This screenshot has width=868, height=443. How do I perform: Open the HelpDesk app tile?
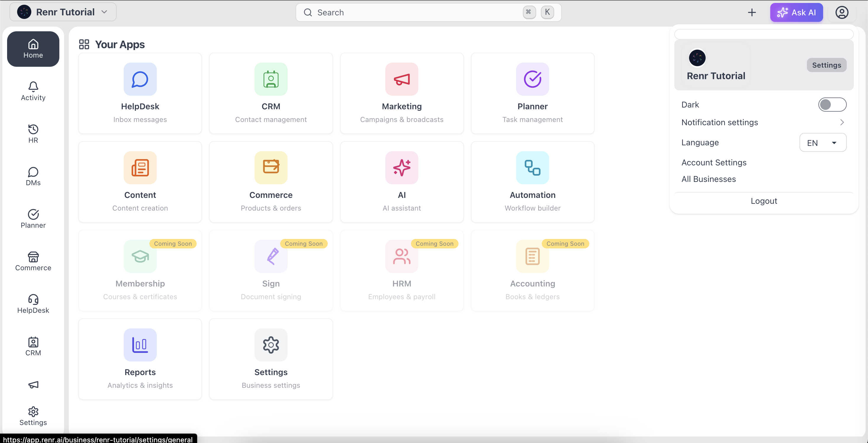pos(140,93)
